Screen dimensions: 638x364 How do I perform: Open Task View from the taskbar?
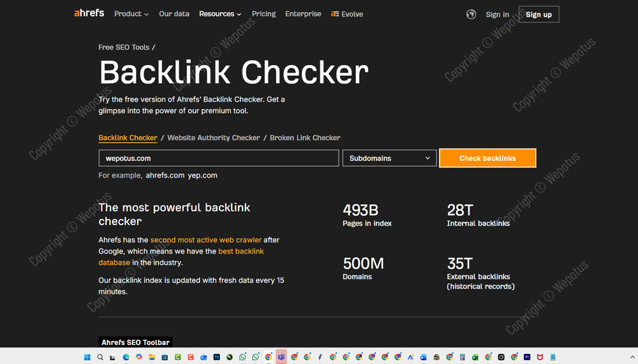pyautogui.click(x=112, y=358)
